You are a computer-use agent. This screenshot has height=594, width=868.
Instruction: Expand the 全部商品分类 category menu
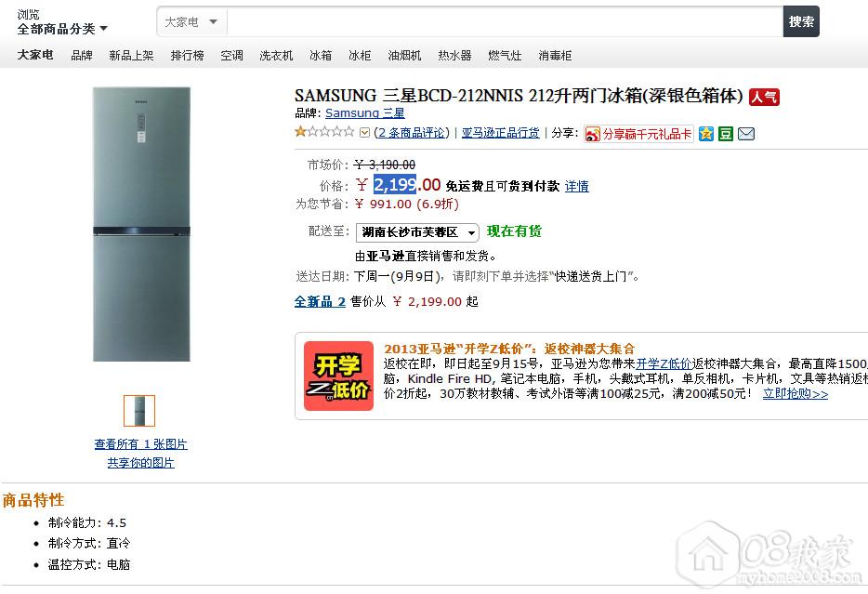tap(62, 29)
